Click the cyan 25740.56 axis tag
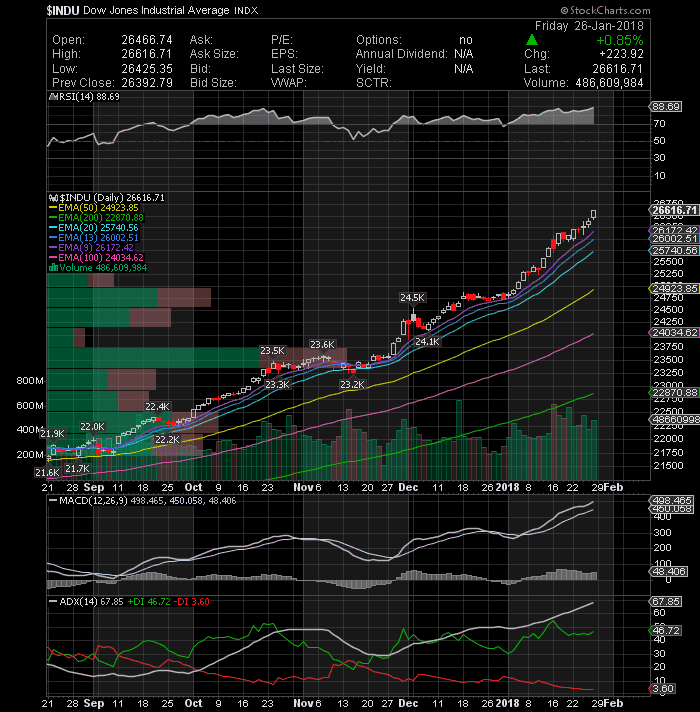This screenshot has width=700, height=712. pos(675,250)
